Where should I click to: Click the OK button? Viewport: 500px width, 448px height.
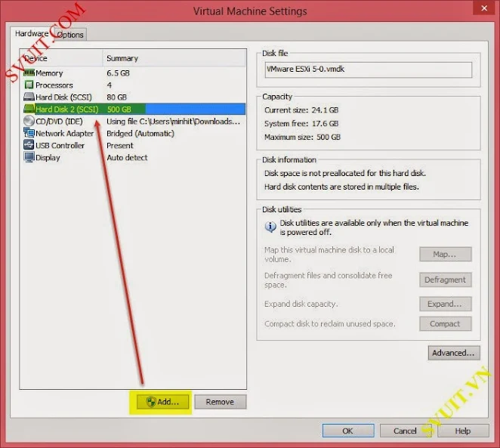click(x=348, y=431)
